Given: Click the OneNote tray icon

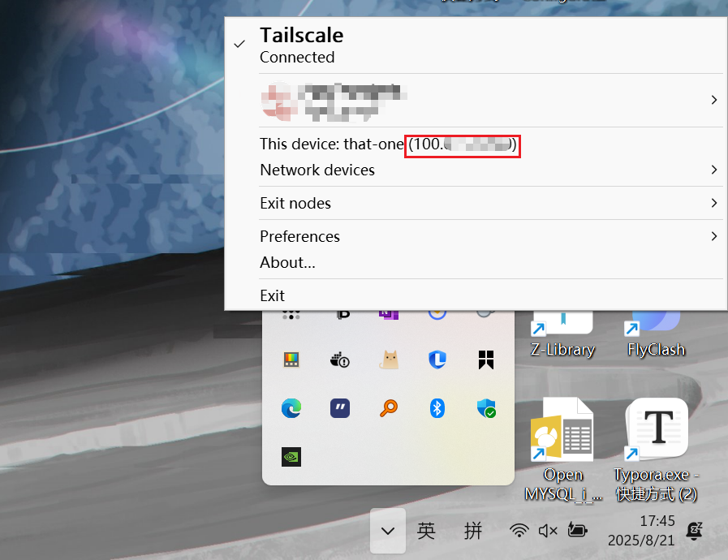Looking at the screenshot, I should click(389, 315).
